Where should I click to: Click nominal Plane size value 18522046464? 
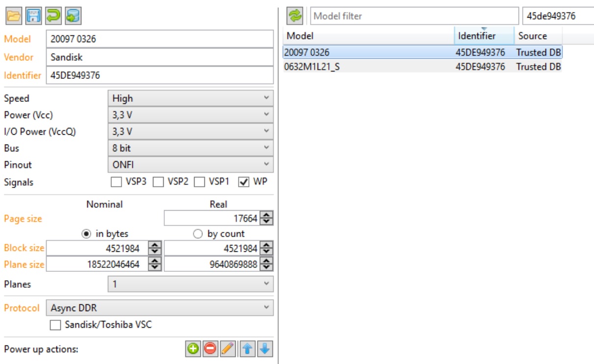point(114,265)
